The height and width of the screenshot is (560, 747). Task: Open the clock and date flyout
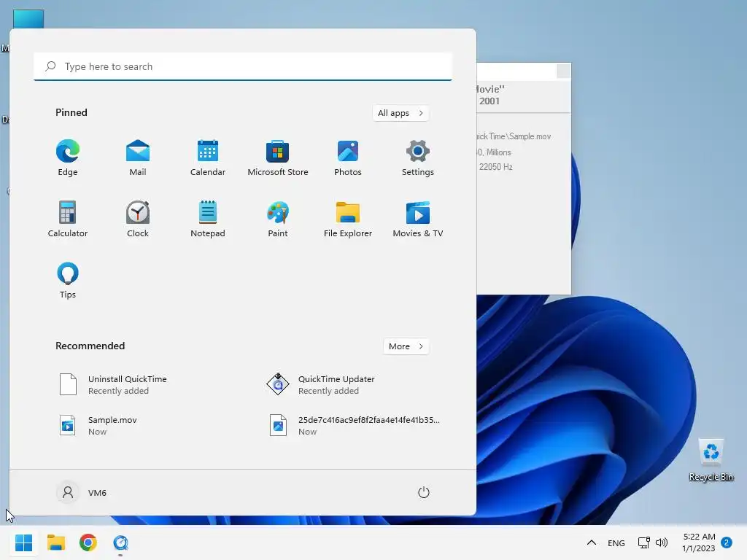coord(698,542)
